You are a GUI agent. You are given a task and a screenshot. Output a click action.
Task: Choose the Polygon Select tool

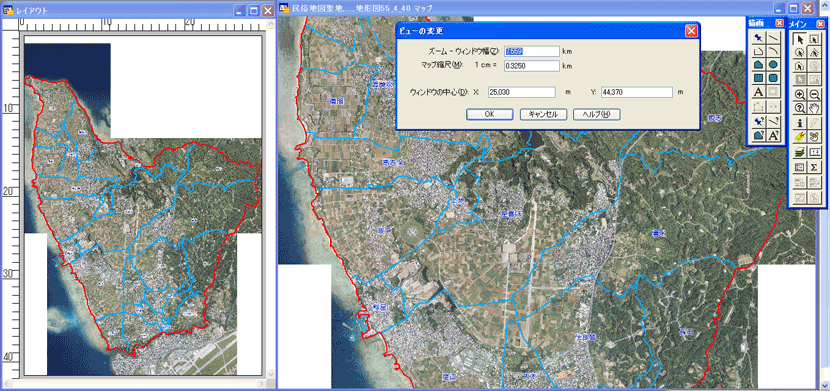tap(815, 52)
